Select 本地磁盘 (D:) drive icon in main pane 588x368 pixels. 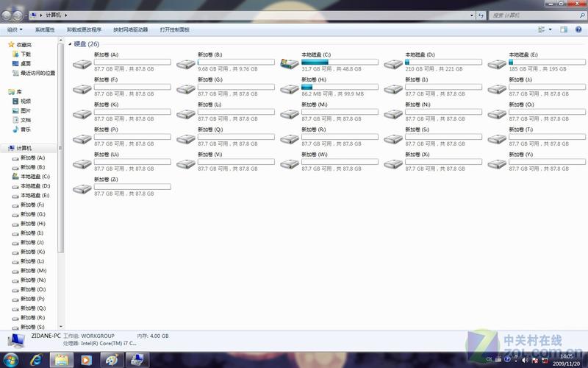pos(393,64)
